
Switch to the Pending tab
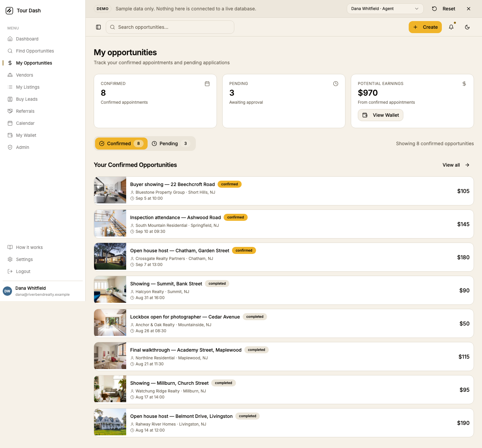[x=171, y=144]
